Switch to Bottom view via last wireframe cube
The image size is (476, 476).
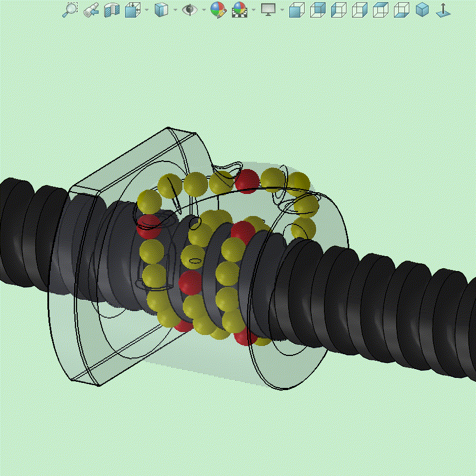coord(402,9)
